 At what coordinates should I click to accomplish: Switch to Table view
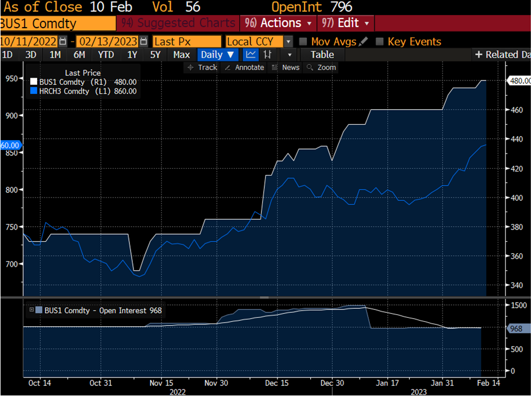coord(322,55)
